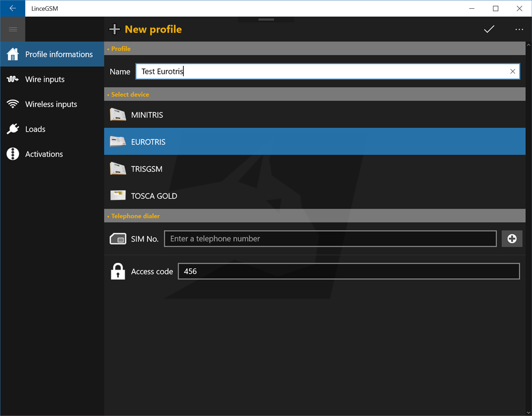This screenshot has height=416, width=532.
Task: Click the EUROTRIS device thumbnail
Action: click(x=117, y=142)
